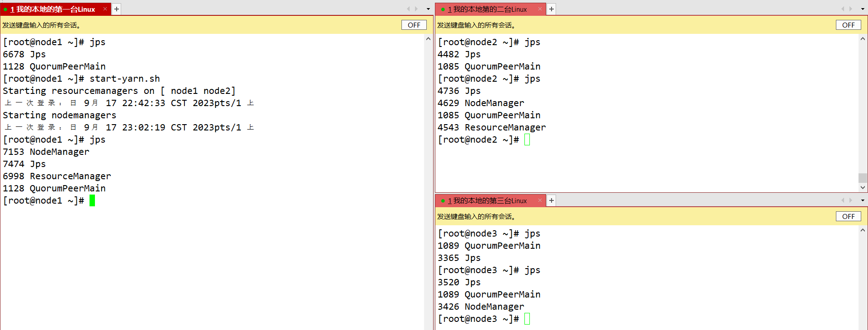This screenshot has width=868, height=330.
Task: Click '3520 Jps' in node3 terminal
Action: [459, 282]
